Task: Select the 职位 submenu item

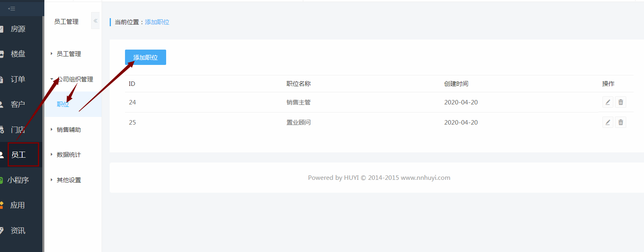Action: [63, 104]
